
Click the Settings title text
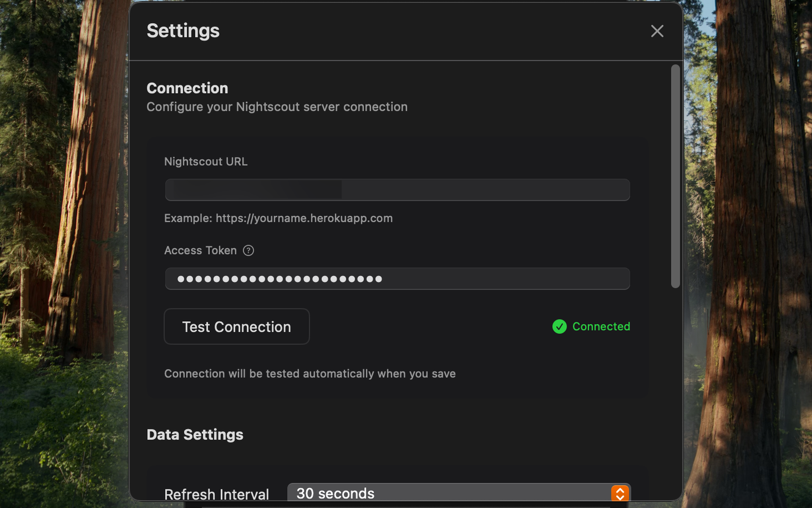pyautogui.click(x=183, y=31)
